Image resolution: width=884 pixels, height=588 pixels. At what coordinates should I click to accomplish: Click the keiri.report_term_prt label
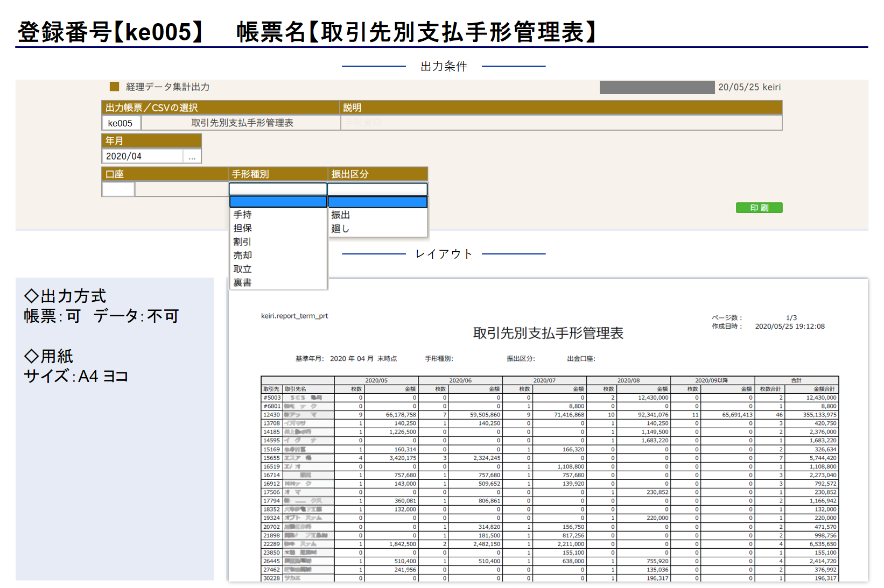click(294, 316)
